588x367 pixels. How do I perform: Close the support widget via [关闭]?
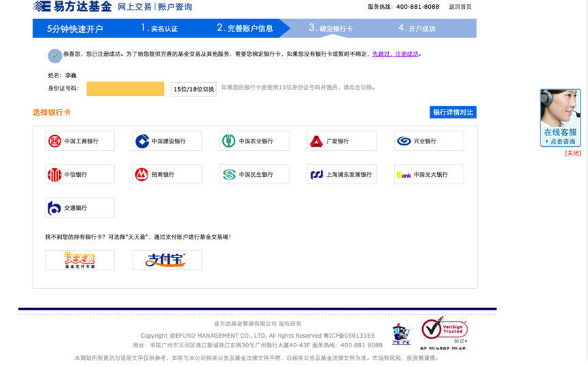pyautogui.click(x=573, y=153)
